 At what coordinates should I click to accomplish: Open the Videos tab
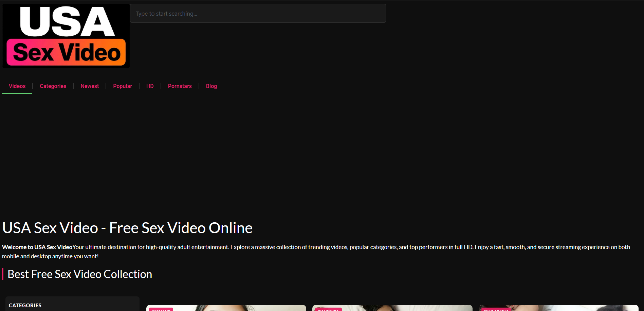[17, 86]
